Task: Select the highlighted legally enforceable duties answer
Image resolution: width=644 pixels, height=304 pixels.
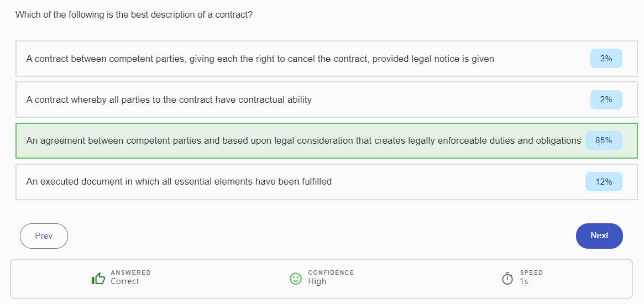Action: pyautogui.click(x=327, y=140)
